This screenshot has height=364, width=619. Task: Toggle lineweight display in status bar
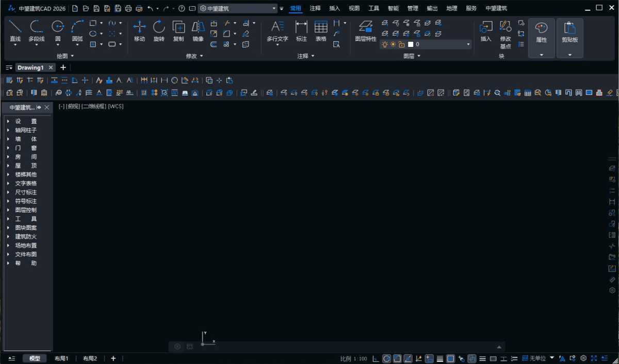(440, 358)
